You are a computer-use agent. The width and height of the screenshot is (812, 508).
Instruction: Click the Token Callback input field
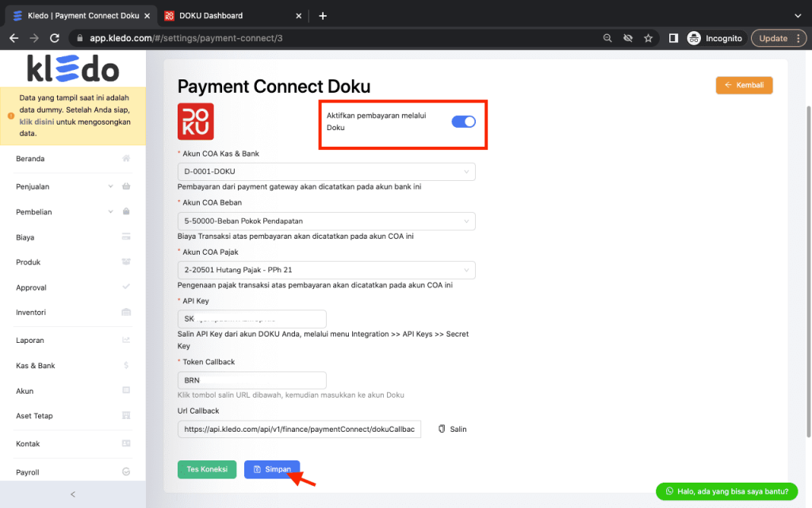point(251,380)
